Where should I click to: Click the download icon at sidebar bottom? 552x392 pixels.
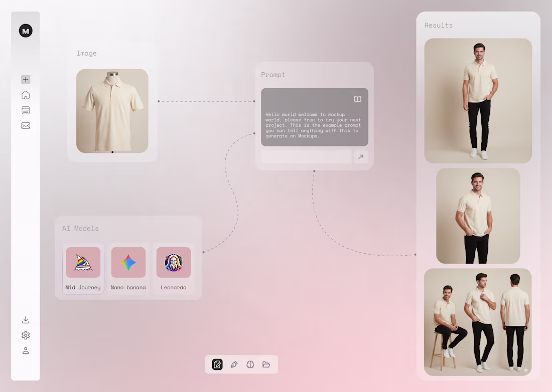click(x=26, y=319)
